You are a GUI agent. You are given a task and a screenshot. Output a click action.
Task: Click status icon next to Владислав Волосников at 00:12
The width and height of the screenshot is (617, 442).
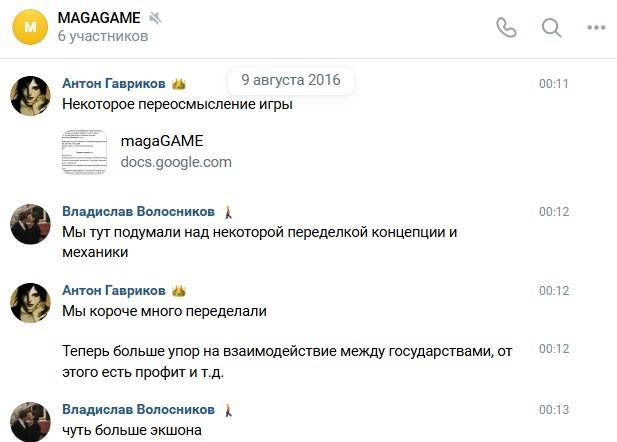point(228,212)
